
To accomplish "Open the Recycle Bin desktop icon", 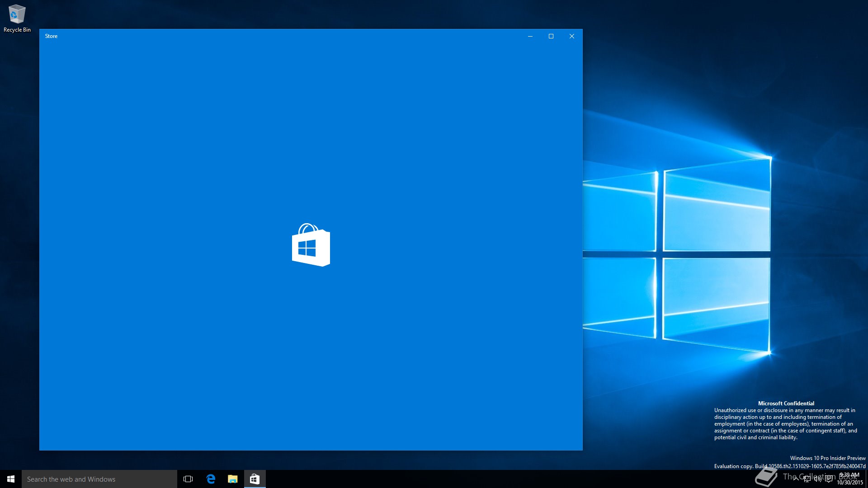I will 17,19.
